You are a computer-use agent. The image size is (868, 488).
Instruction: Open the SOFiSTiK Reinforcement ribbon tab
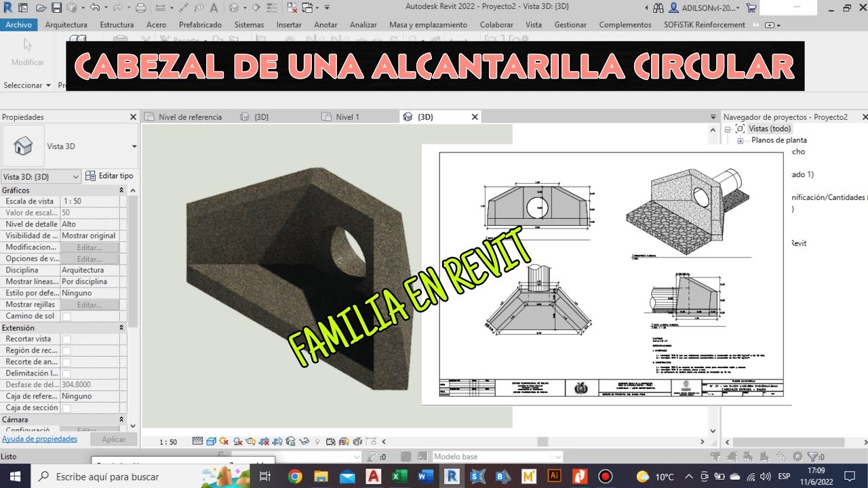(x=705, y=24)
